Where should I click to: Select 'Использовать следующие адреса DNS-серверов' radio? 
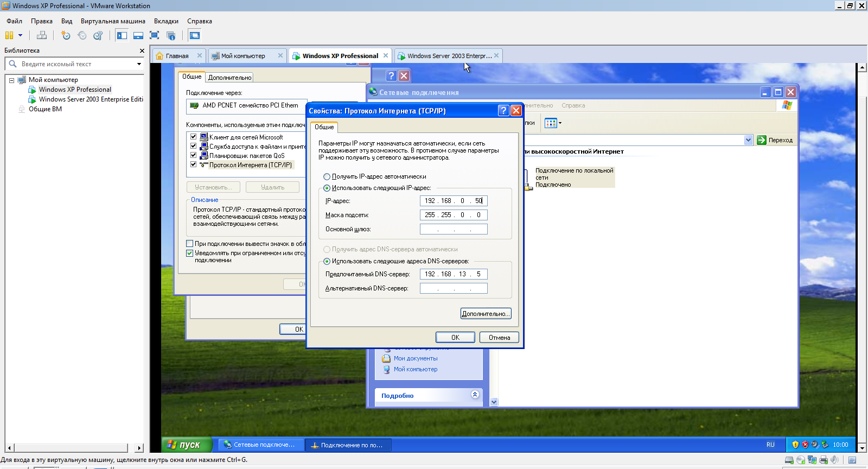click(327, 261)
